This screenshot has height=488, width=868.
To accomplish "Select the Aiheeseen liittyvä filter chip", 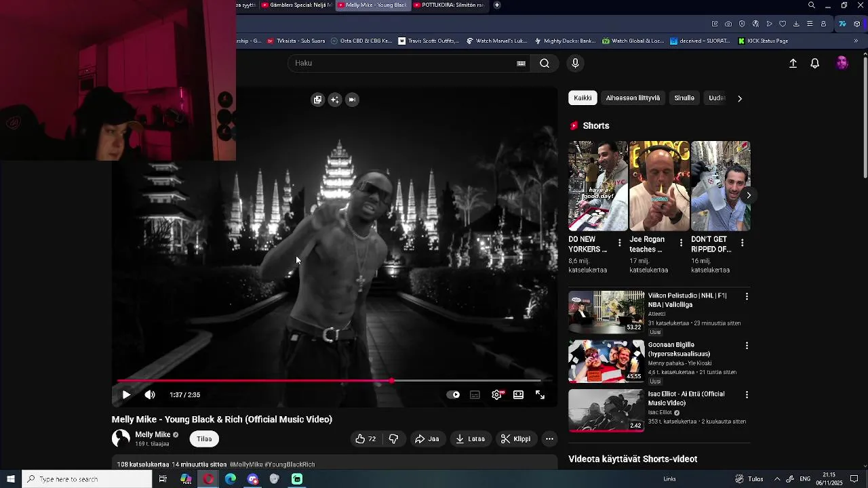I will click(633, 98).
